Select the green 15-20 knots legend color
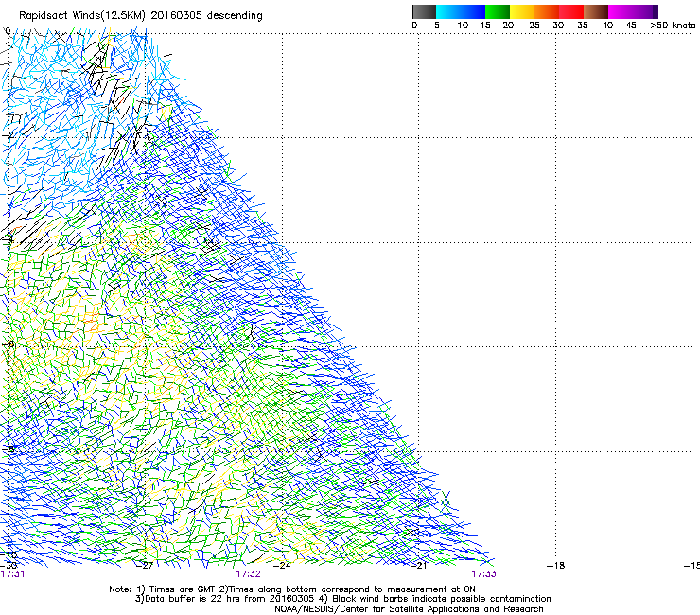 coord(498,11)
